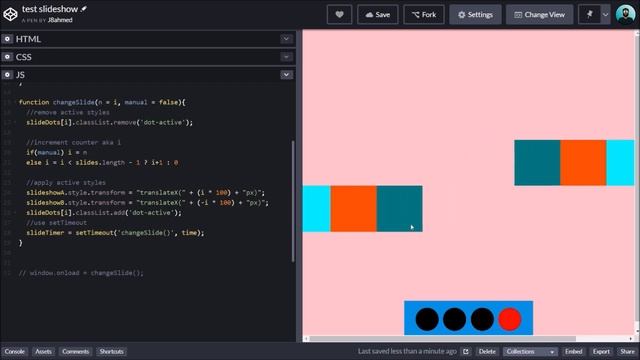Click the slideshowB.style.transform line
Viewport: 640px width, 360px height.
pos(147,202)
